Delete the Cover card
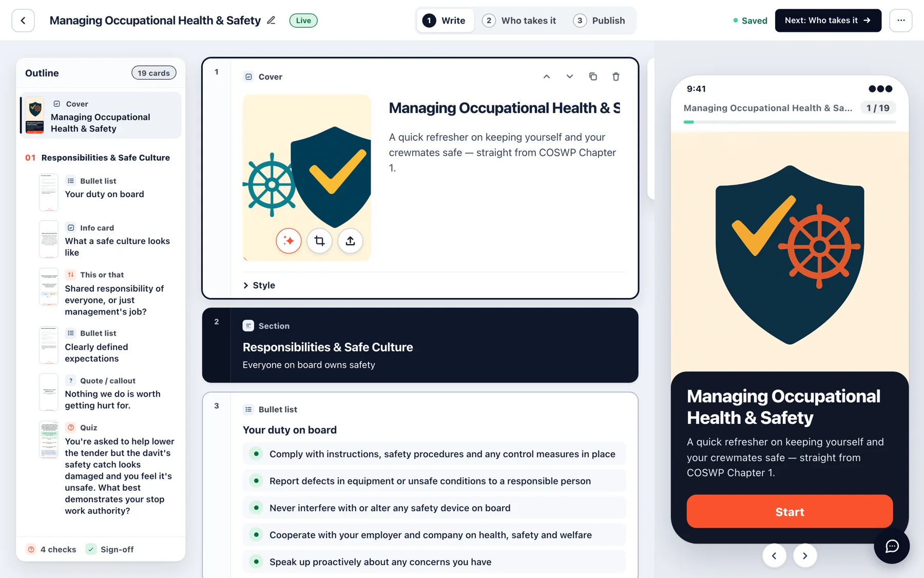This screenshot has height=578, width=924. [x=616, y=77]
